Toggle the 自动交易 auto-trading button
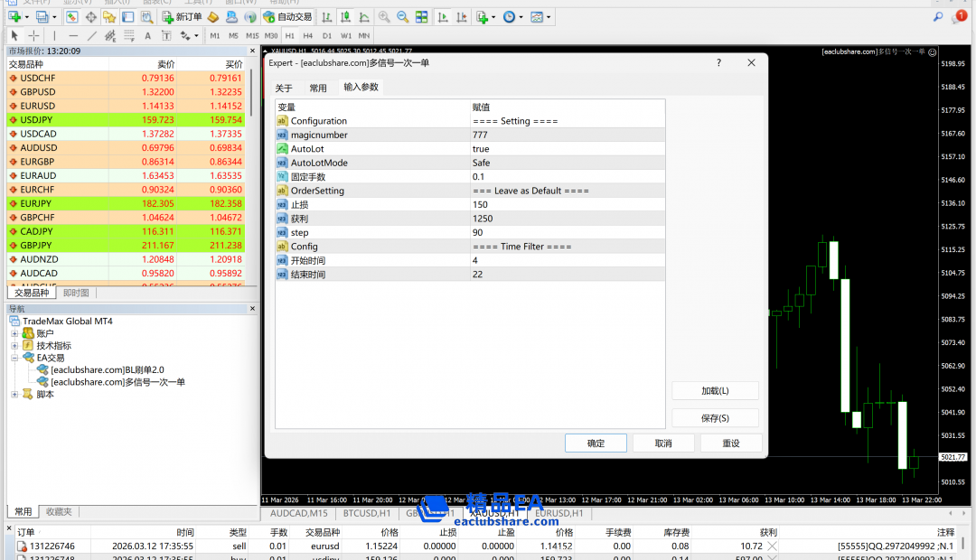This screenshot has width=976, height=560. tap(287, 17)
